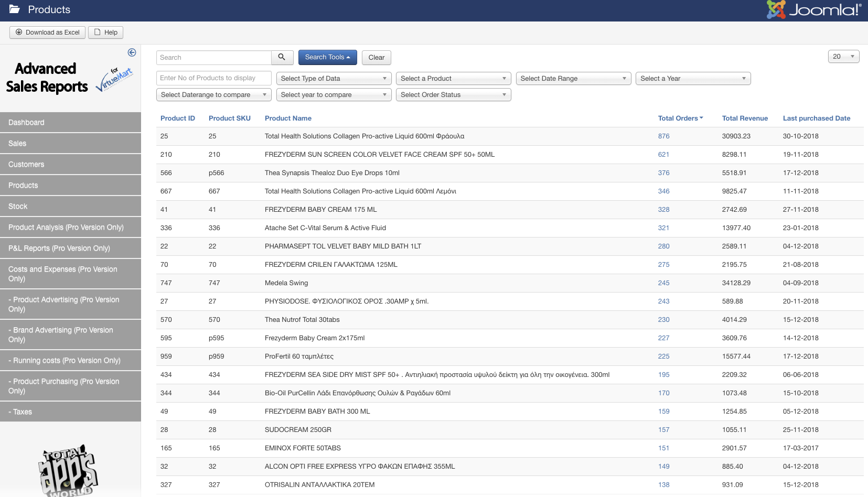
Task: Click revenue value 30903.23
Action: coord(736,136)
